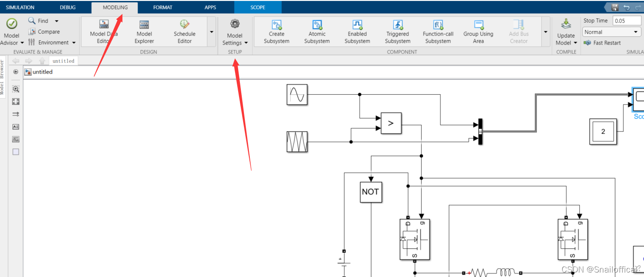Click the Sample Time arrows palette icon
This screenshot has width=644, height=277.
pos(16,114)
